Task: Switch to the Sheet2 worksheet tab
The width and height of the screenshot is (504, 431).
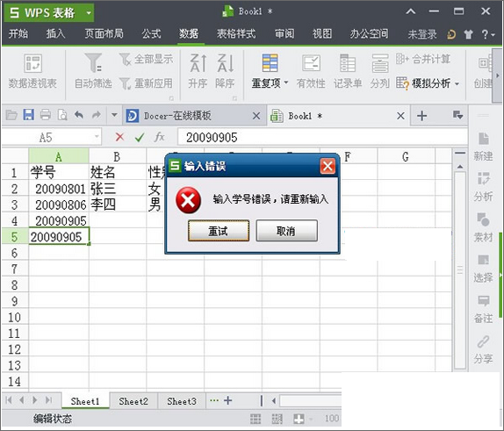Action: (133, 401)
